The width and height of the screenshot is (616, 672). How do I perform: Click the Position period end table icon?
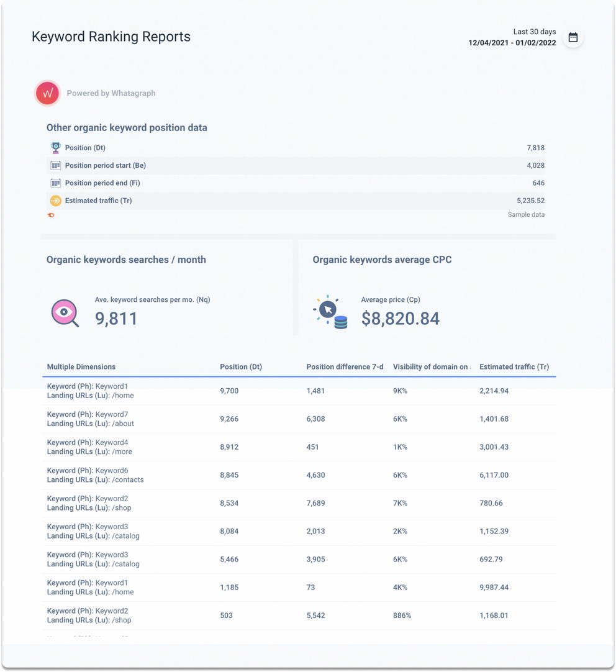55,183
